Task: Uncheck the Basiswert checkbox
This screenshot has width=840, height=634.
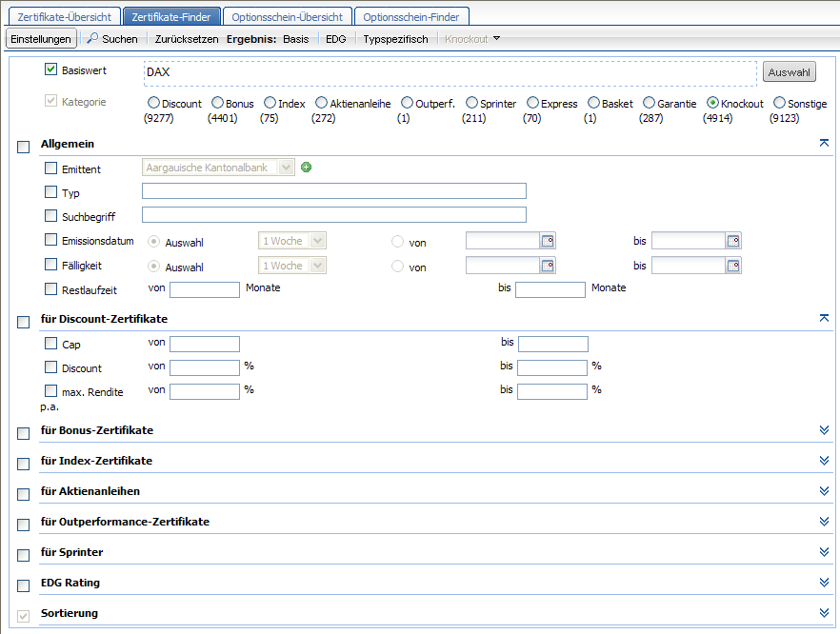Action: coord(51,69)
